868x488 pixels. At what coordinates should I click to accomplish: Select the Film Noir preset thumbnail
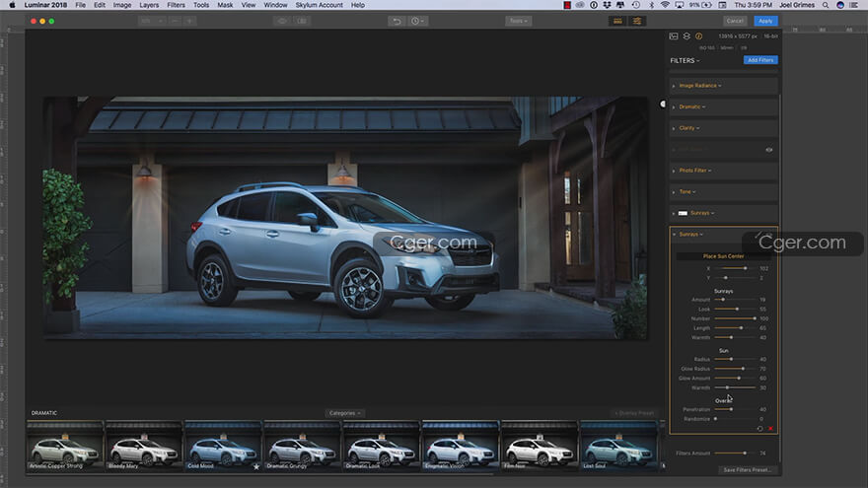[539, 446]
